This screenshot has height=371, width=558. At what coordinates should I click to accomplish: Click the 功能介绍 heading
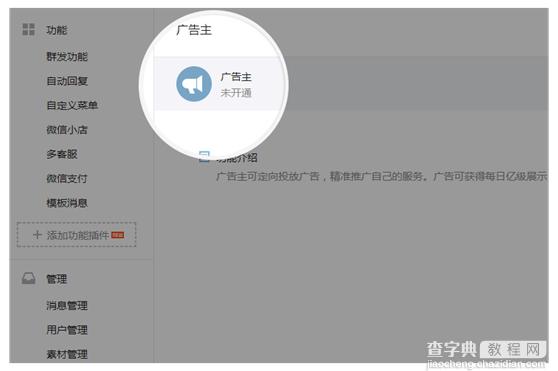click(x=237, y=157)
